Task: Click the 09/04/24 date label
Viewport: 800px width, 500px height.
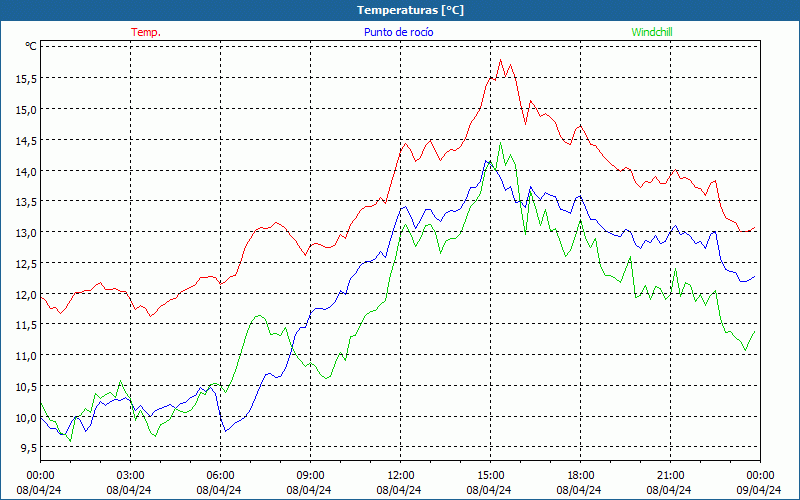Action: (759, 490)
